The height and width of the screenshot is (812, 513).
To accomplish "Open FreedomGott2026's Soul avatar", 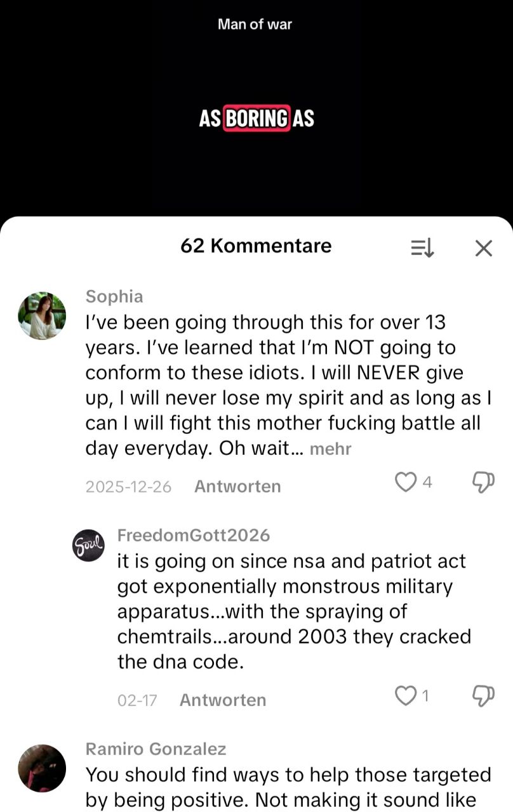I will pos(88,546).
